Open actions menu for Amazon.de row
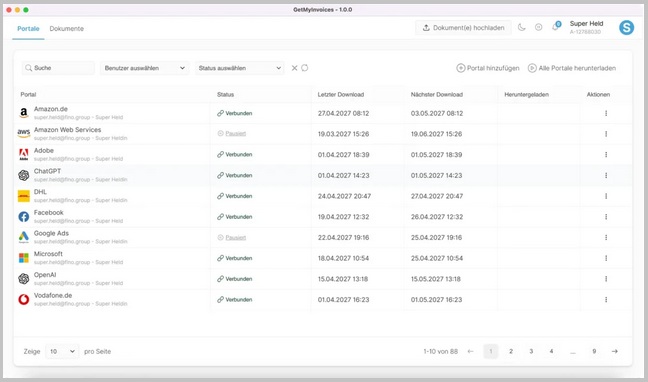The height and width of the screenshot is (382, 648). pos(606,113)
